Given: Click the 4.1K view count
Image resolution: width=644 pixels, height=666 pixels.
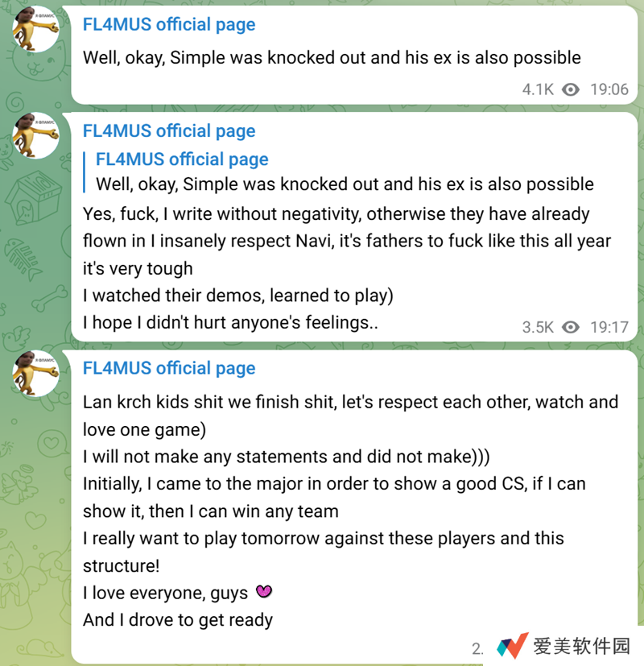Looking at the screenshot, I should click(x=538, y=89).
